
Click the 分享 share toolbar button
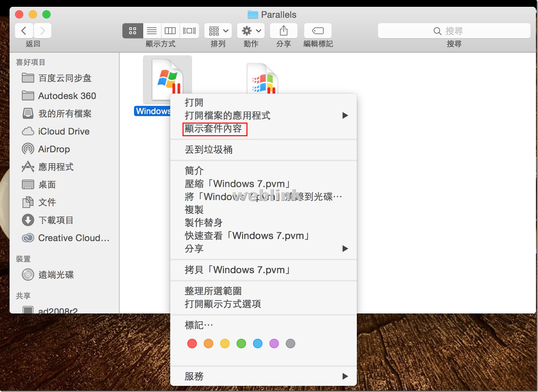pyautogui.click(x=283, y=31)
